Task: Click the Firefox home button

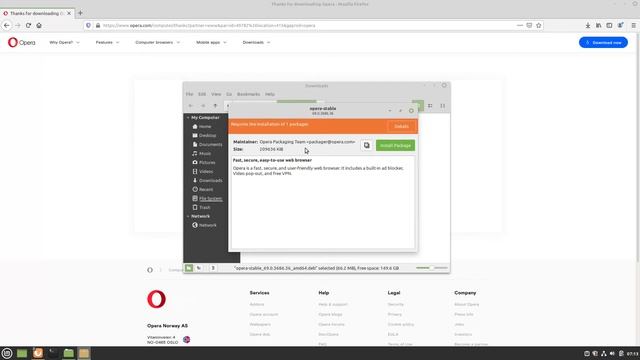Action: pyautogui.click(x=39, y=25)
